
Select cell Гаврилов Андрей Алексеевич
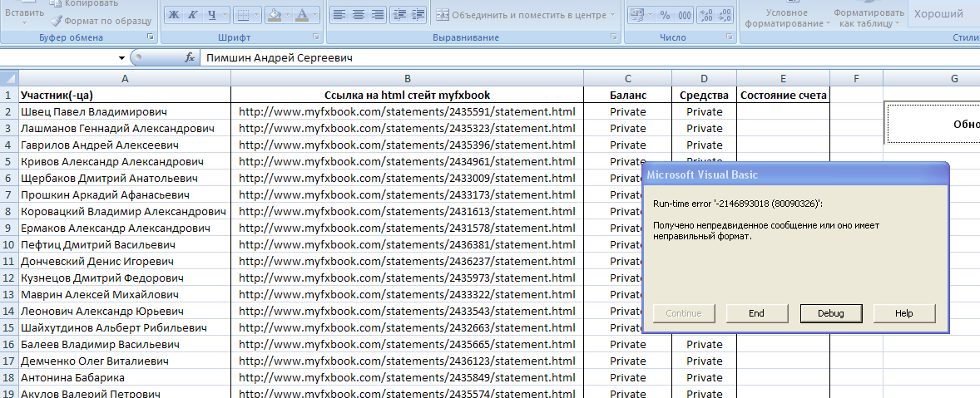tap(125, 145)
